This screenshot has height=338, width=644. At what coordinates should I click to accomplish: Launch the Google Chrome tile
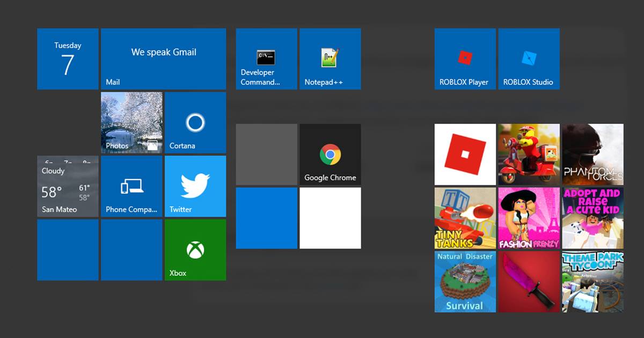[330, 155]
